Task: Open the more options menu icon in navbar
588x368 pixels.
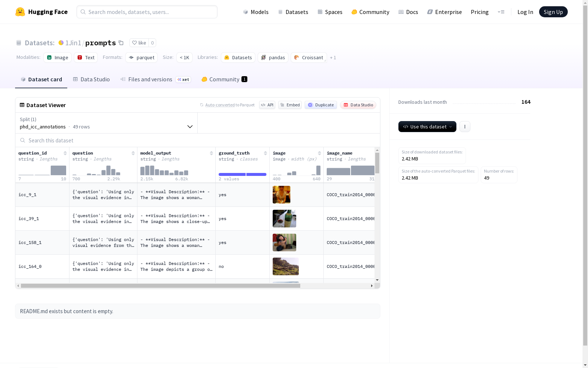Action: tap(501, 12)
